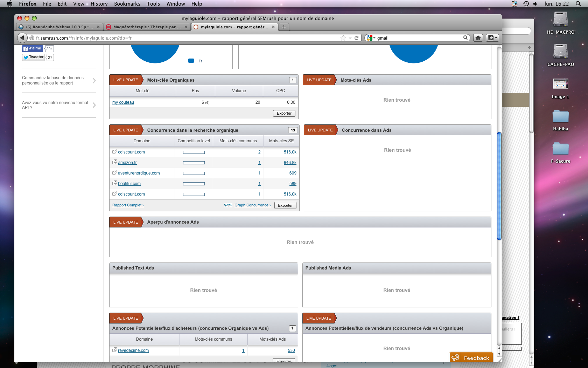
Task: Open the Feedback button
Action: click(x=471, y=358)
